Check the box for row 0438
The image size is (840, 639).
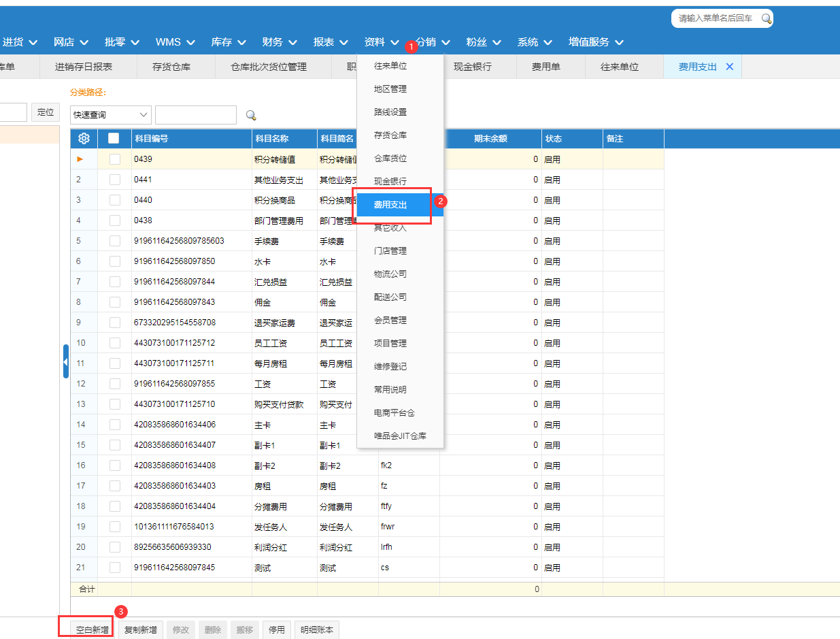pyautogui.click(x=115, y=220)
